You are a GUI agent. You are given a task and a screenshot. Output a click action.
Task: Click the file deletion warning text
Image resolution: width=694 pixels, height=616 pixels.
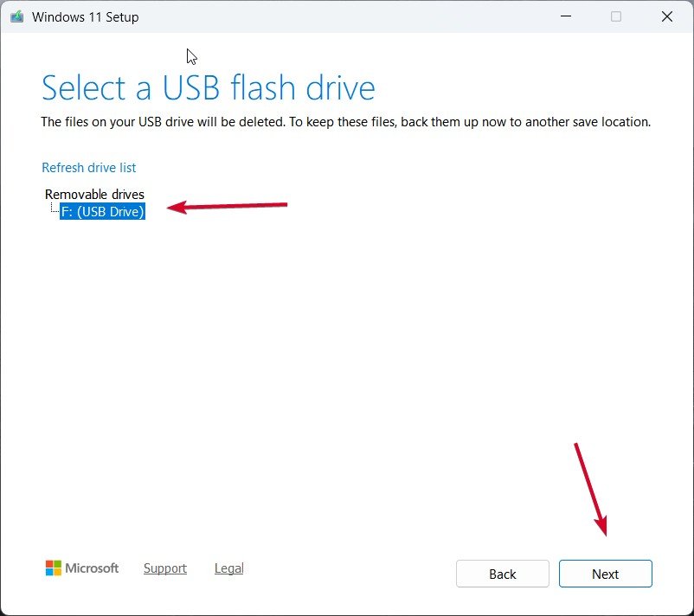click(344, 122)
